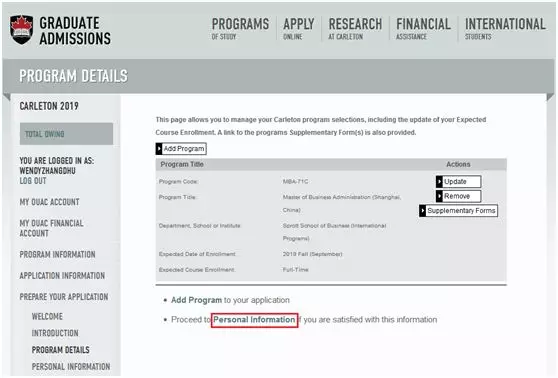Open Introduction in the sidebar

coord(55,333)
